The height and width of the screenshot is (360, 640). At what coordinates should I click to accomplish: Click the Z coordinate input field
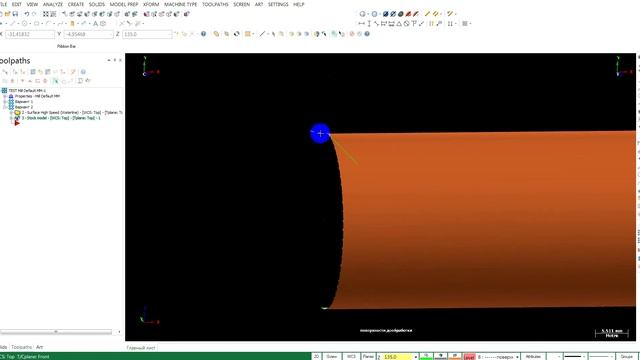pos(147,34)
